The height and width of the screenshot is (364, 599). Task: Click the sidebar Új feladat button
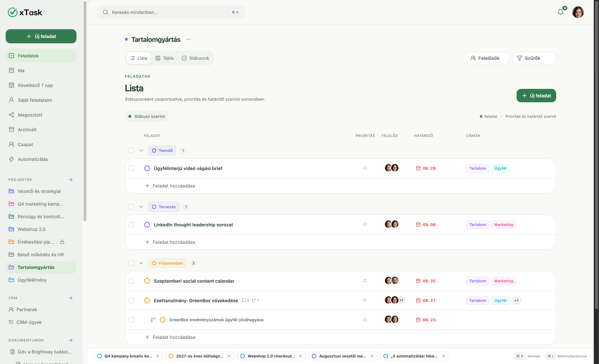coord(41,36)
